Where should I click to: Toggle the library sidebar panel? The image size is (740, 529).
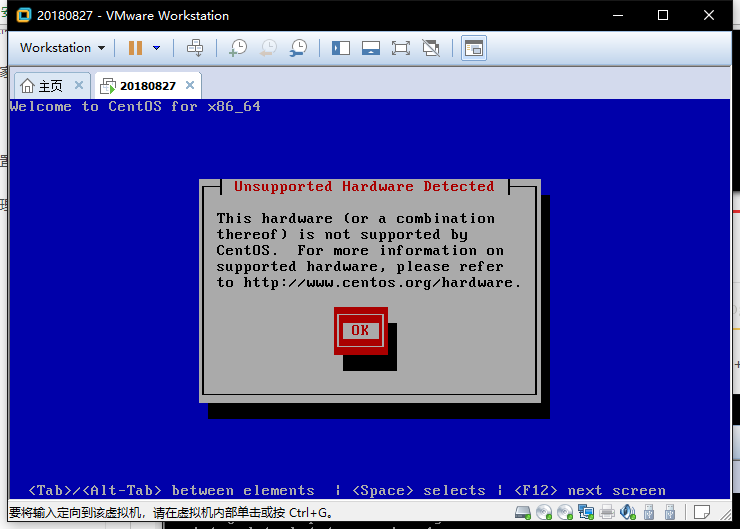click(x=341, y=48)
